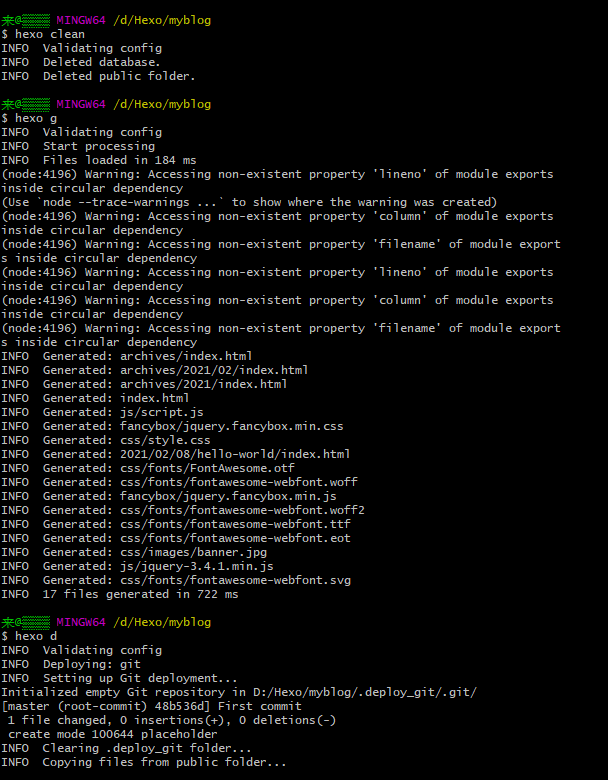Select archives/2021/02/index.html path
This screenshot has height=780, width=608.
pyautogui.click(x=214, y=370)
